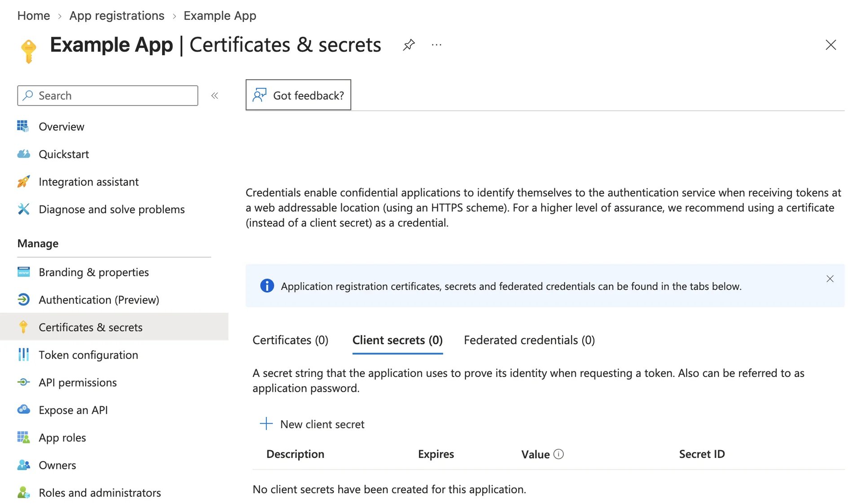Click the Got feedback? button
The image size is (862, 504).
(298, 95)
